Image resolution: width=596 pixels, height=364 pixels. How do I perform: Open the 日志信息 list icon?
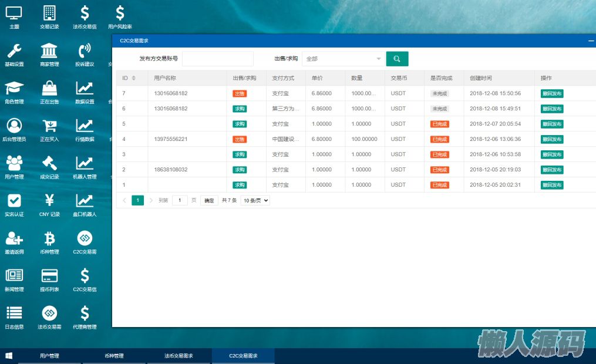pos(14,314)
